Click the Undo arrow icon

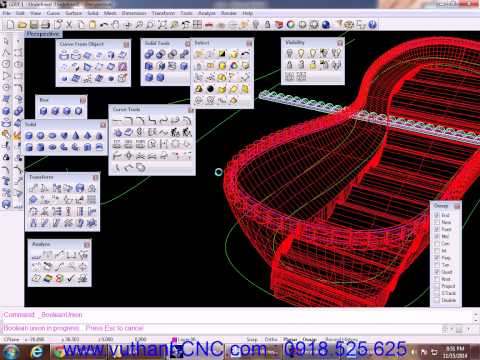104,25
